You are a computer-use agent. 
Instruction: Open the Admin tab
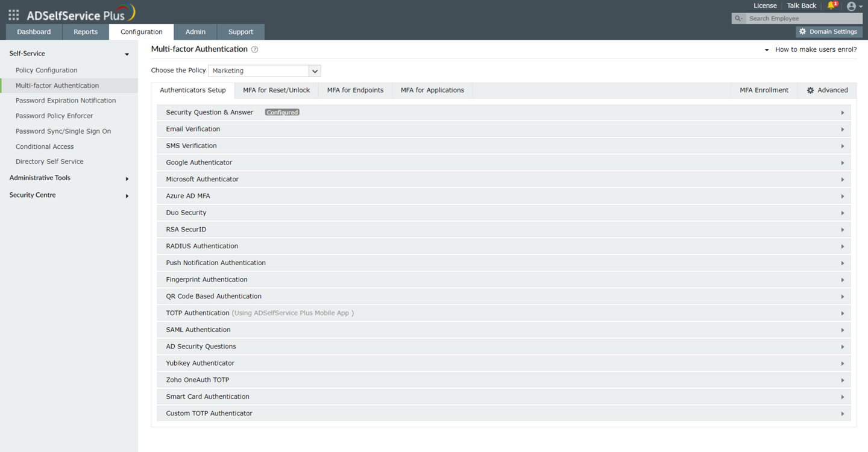click(x=195, y=32)
